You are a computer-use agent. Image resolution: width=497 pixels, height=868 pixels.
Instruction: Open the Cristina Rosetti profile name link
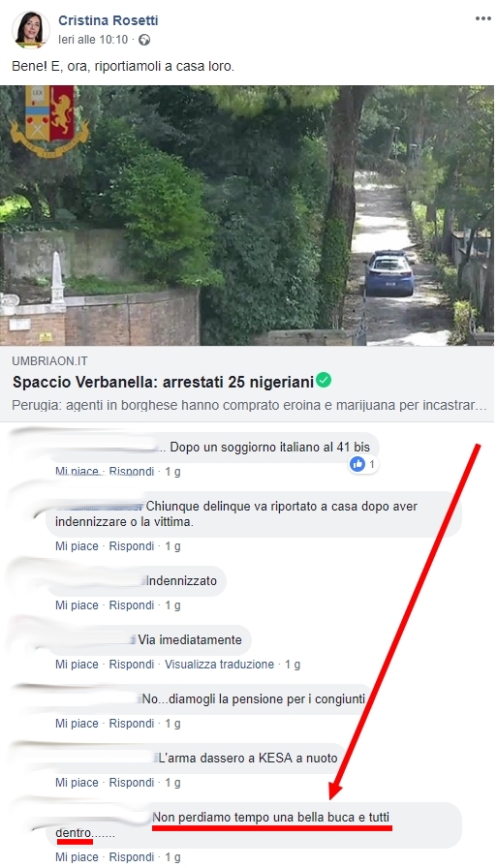(108, 20)
